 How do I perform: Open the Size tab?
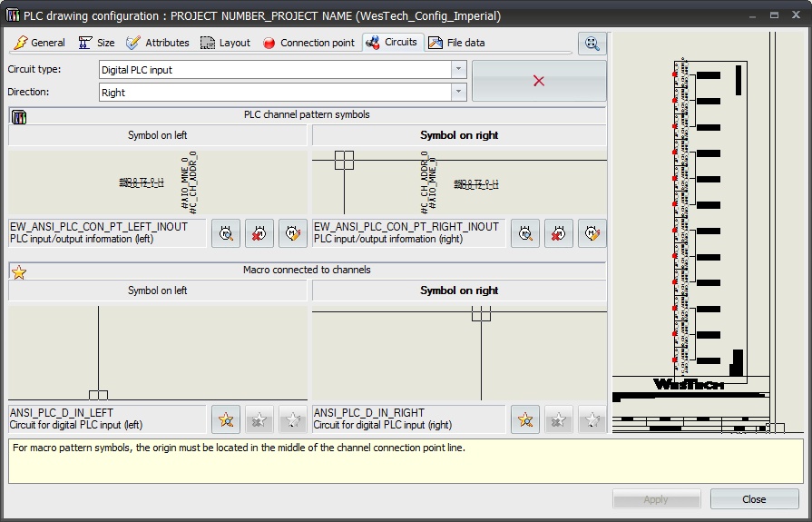pos(97,43)
